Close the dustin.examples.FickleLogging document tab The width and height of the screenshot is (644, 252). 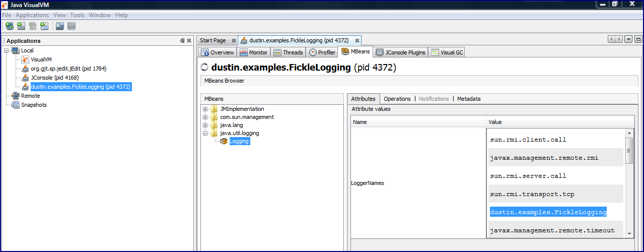point(357,40)
